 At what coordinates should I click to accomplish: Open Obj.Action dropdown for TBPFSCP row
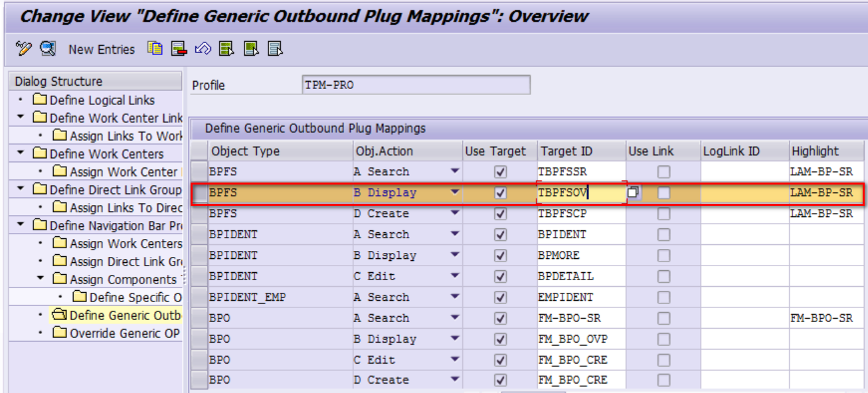tap(454, 213)
